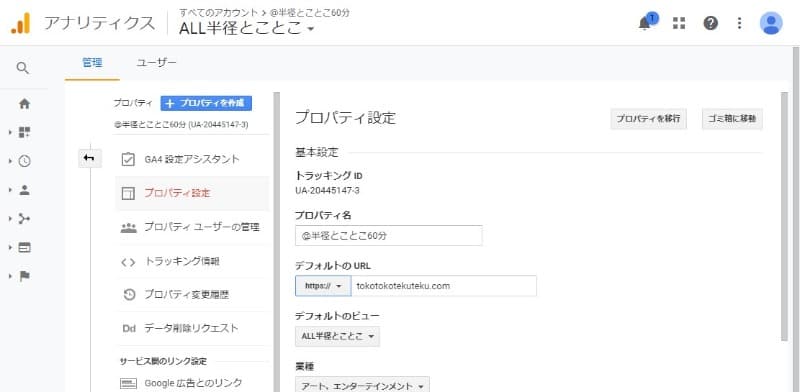
Task: Select プロパティ変更履歴 menu item
Action: 192,295
